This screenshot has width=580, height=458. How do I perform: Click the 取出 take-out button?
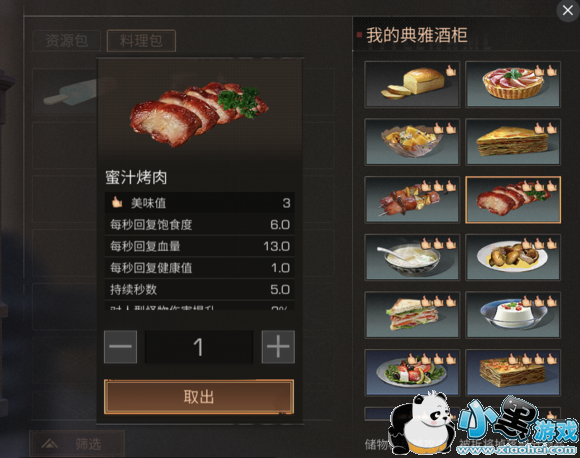pyautogui.click(x=199, y=397)
